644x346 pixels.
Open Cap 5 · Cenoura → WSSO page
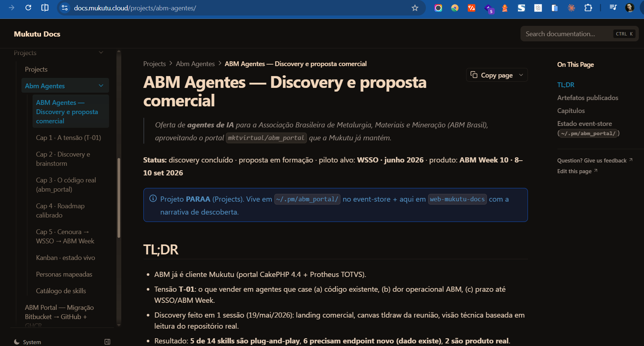pyautogui.click(x=65, y=236)
